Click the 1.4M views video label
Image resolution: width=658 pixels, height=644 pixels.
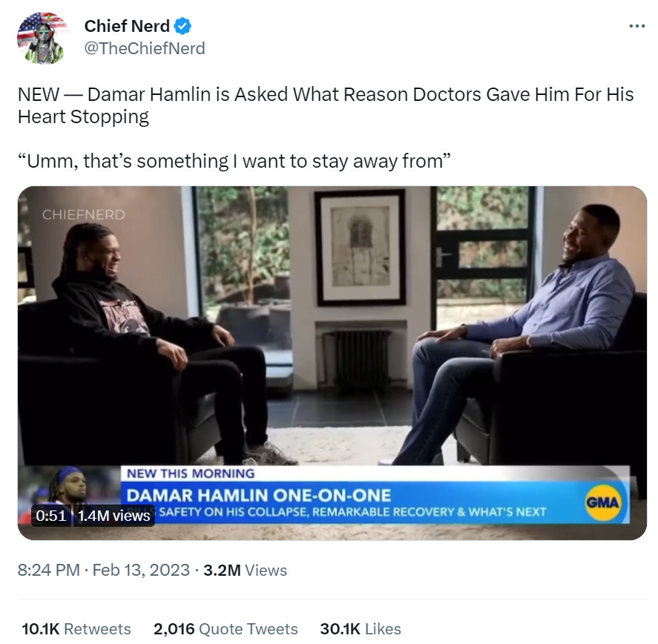(113, 516)
